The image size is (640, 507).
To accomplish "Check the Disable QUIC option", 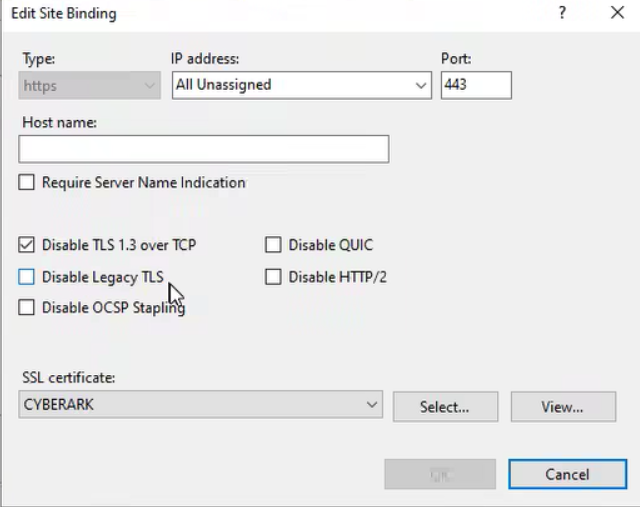I will (x=273, y=245).
